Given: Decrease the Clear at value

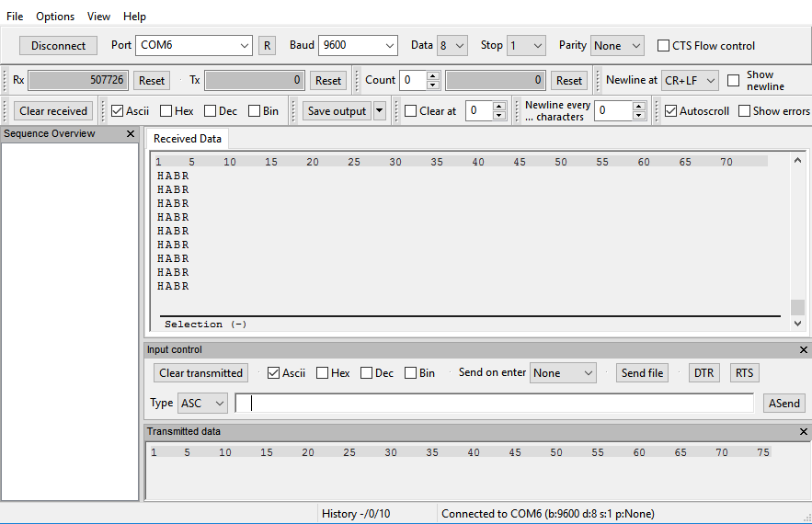Looking at the screenshot, I should coord(498,115).
